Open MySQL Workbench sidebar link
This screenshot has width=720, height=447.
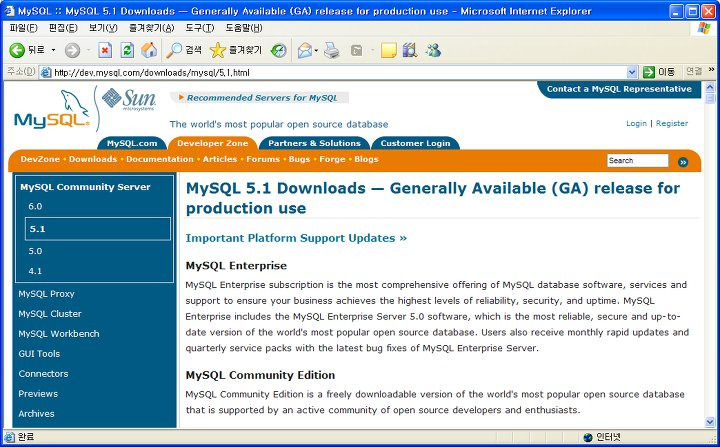pyautogui.click(x=59, y=334)
